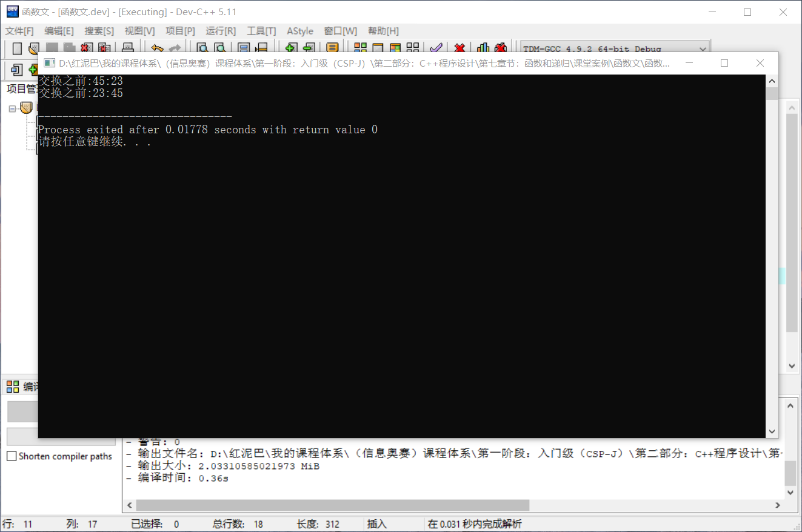This screenshot has height=532, width=802.
Task: Maximize the console output window
Action: pos(724,63)
